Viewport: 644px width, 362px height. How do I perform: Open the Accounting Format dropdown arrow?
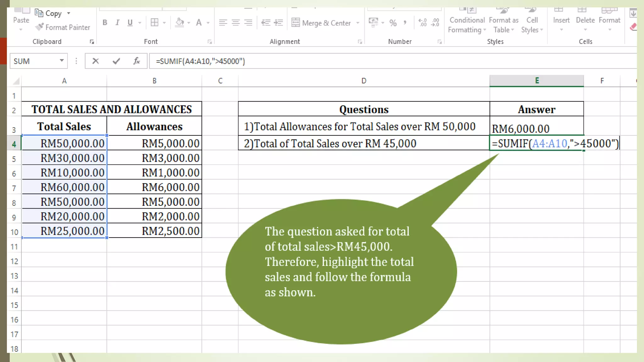click(x=383, y=23)
